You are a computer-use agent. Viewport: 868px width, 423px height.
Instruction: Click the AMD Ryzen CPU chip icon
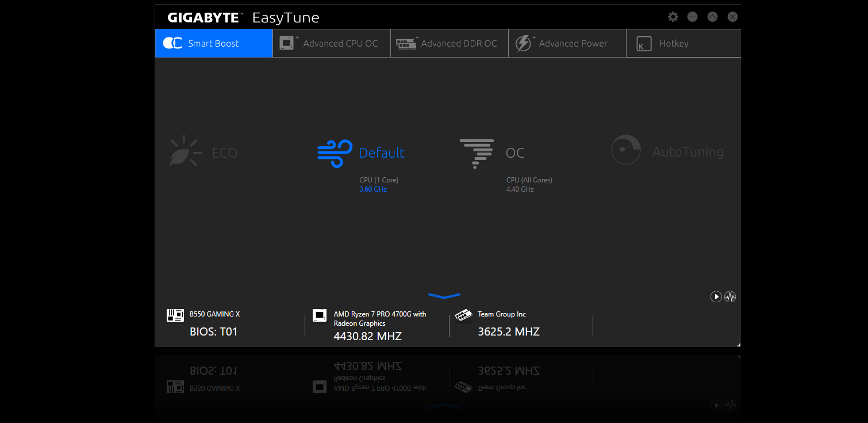[319, 315]
